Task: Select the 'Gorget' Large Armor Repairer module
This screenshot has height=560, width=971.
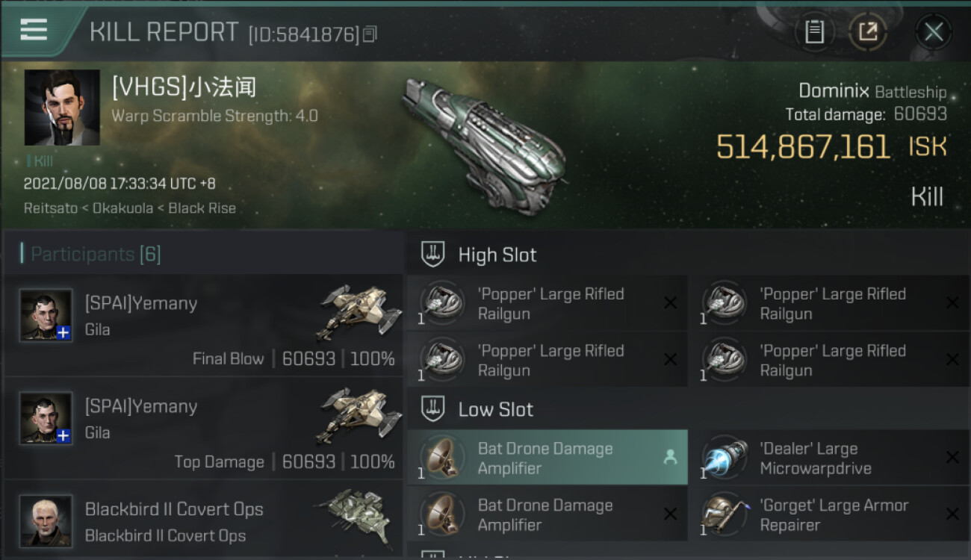Action: coord(829,514)
